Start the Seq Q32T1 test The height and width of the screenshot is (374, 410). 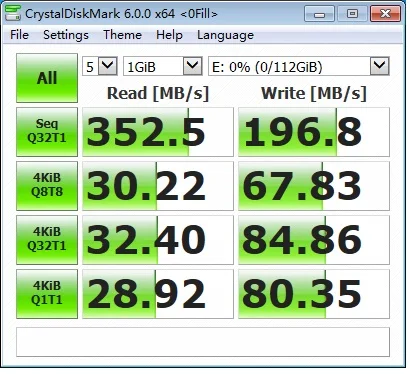coord(47,132)
